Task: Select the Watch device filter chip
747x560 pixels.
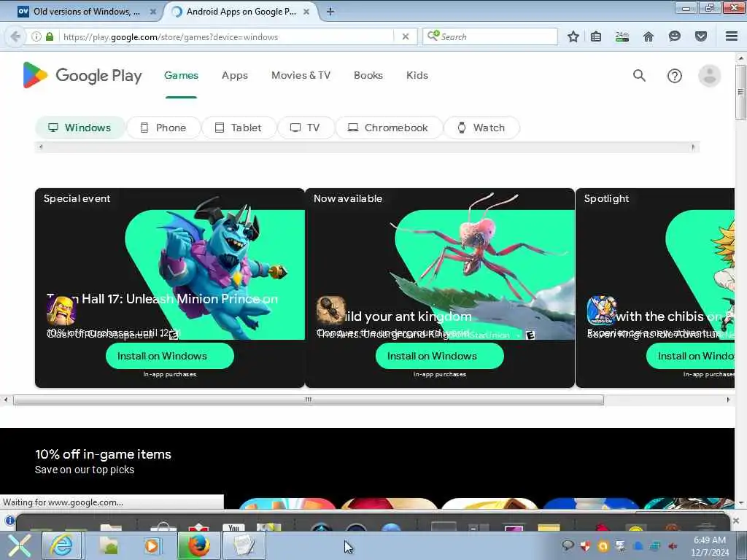Action: 481,128
